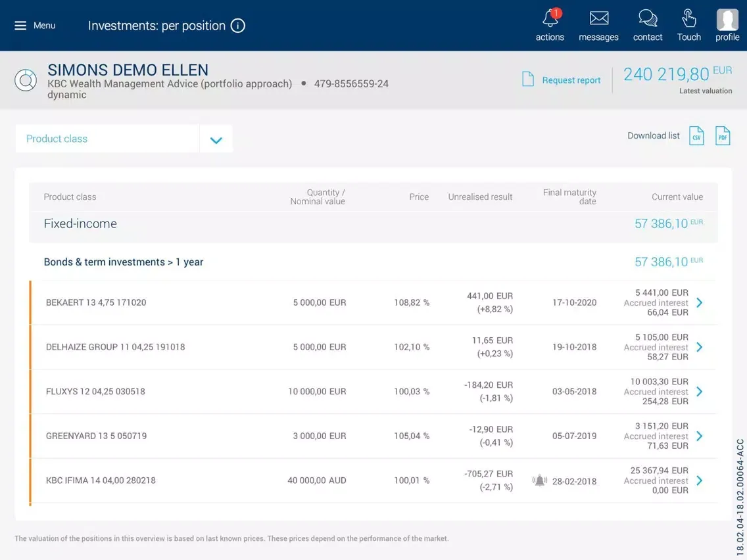Click the alert bell next to 28-02-2018
The height and width of the screenshot is (560, 747).
540,480
